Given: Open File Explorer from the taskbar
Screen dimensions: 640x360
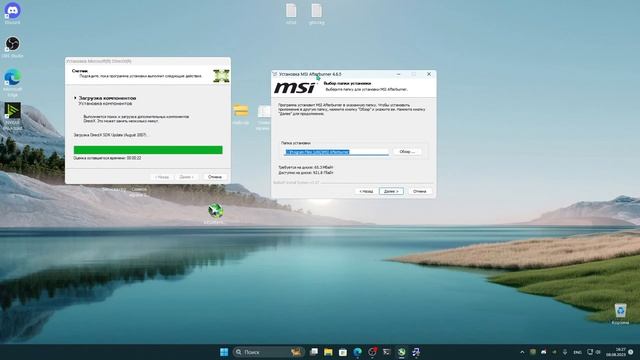Looking at the screenshot, I should pos(328,352).
